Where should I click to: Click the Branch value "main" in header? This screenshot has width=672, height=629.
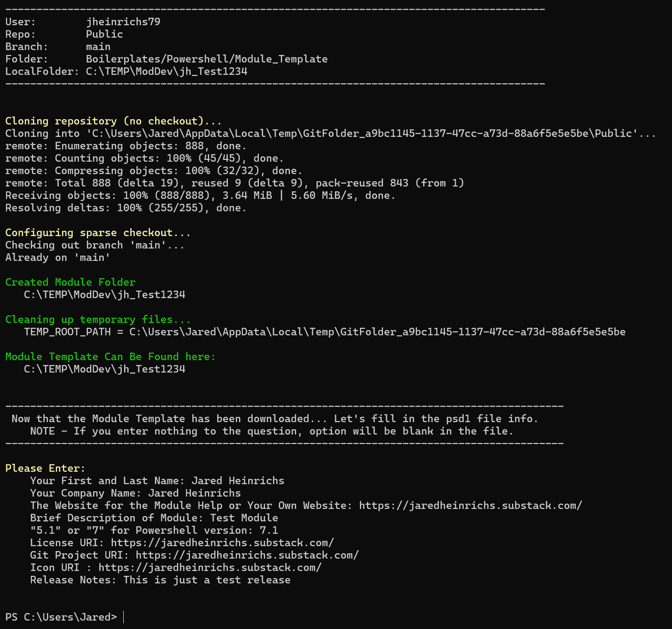98,47
